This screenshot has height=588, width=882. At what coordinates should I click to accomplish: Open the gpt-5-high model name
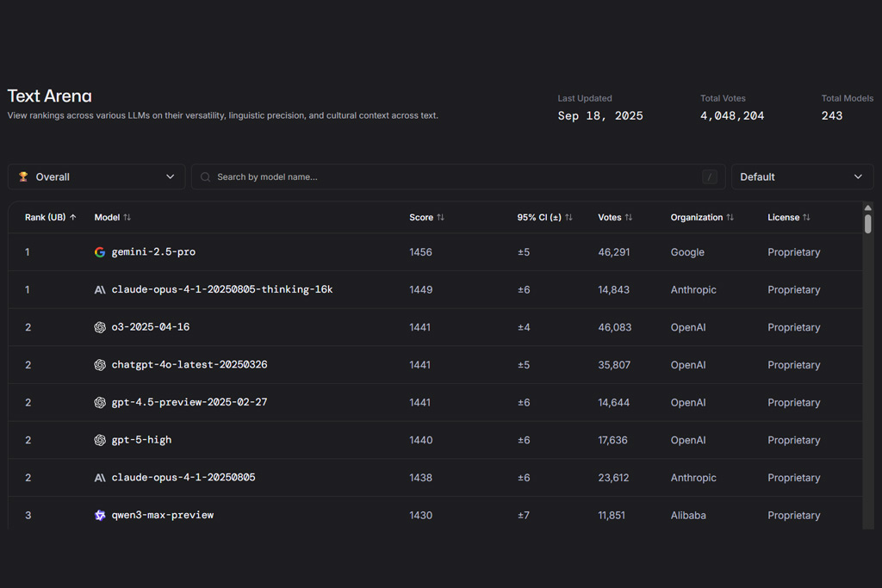click(142, 440)
